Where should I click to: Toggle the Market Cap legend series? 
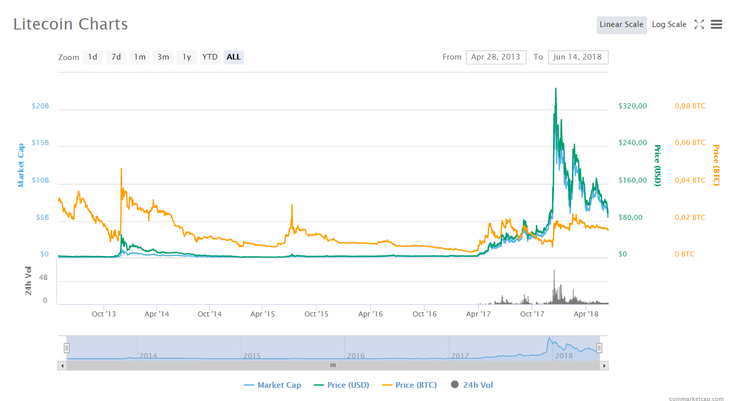[273, 385]
